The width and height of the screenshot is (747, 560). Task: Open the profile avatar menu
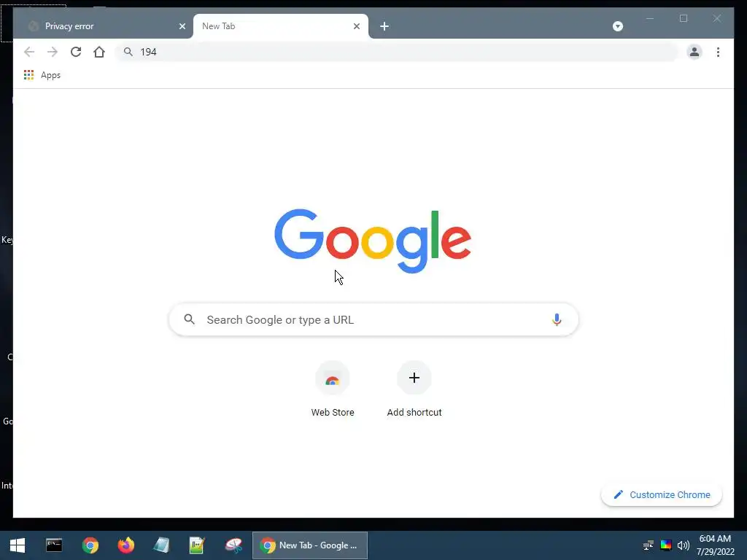tap(694, 52)
